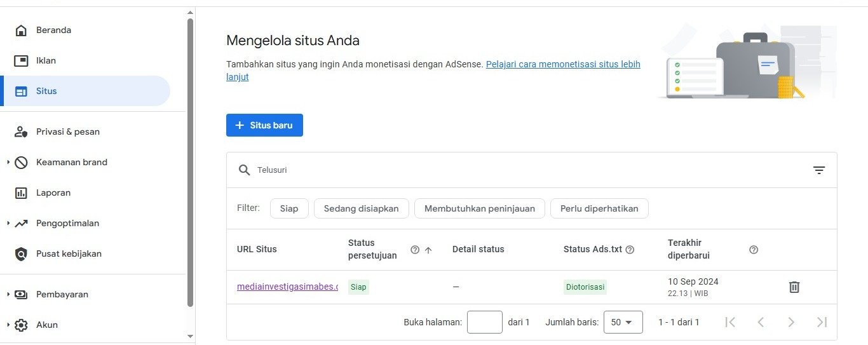The height and width of the screenshot is (345, 868).
Task: Click the Privasi & pesan icon
Action: [21, 132]
